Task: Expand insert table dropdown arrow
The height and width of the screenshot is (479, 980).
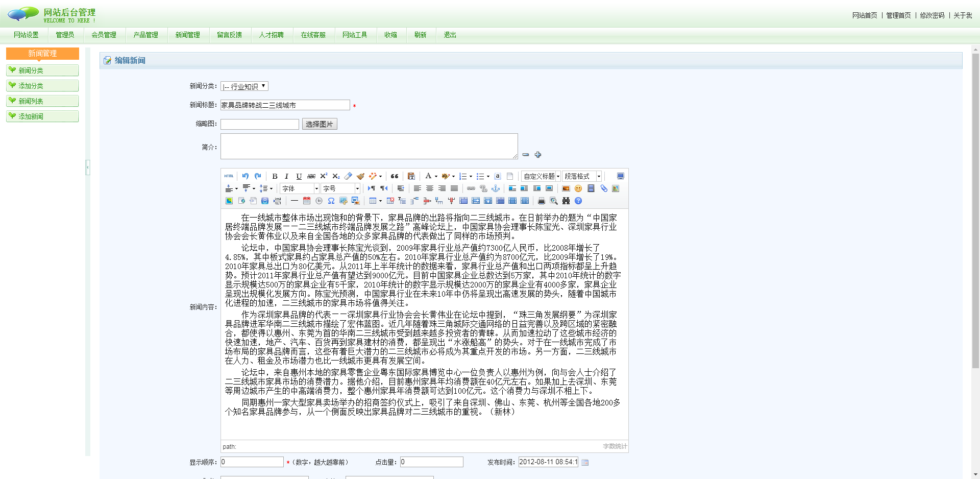Action: tap(380, 201)
